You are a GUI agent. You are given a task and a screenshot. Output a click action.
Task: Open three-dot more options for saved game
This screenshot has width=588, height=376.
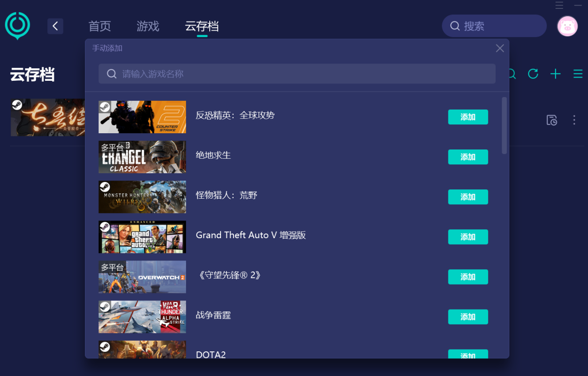coord(574,120)
